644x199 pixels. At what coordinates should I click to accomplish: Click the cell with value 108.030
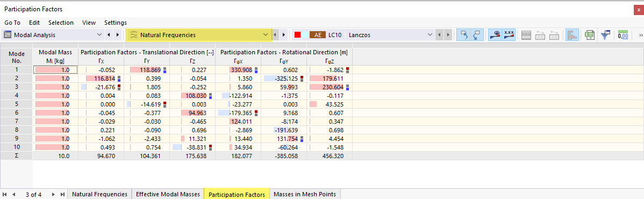(192, 96)
